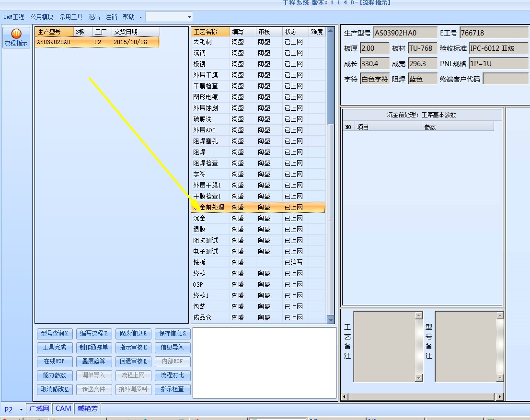530x420 pixels.
Task: Select the OSP process row
Action: tap(258, 284)
